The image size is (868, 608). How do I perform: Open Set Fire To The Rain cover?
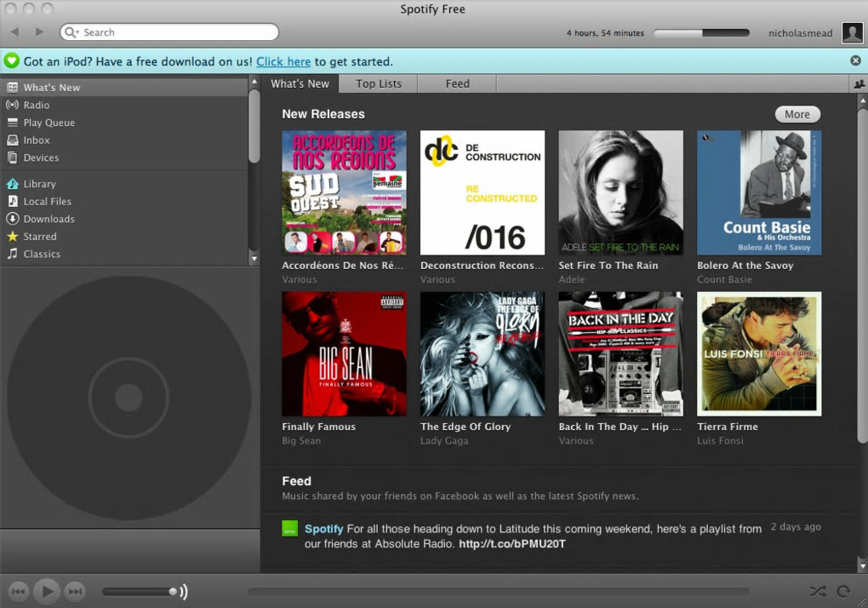620,192
